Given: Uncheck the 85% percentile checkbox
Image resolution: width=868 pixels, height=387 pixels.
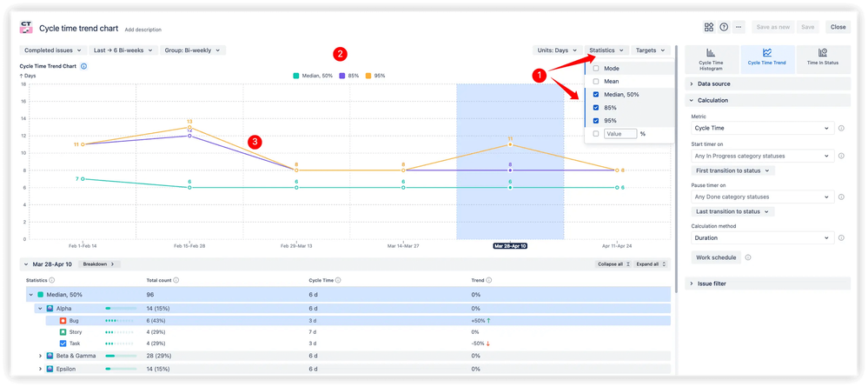Looking at the screenshot, I should [595, 108].
